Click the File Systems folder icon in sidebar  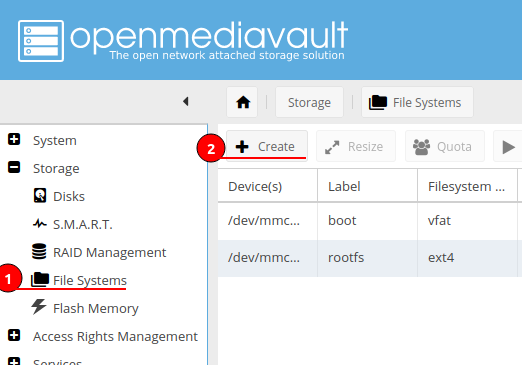point(40,279)
